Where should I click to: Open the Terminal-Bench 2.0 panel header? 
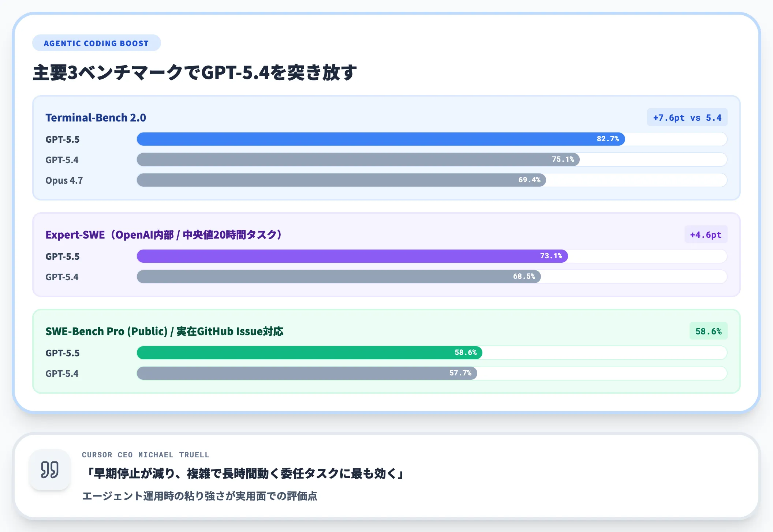[96, 117]
